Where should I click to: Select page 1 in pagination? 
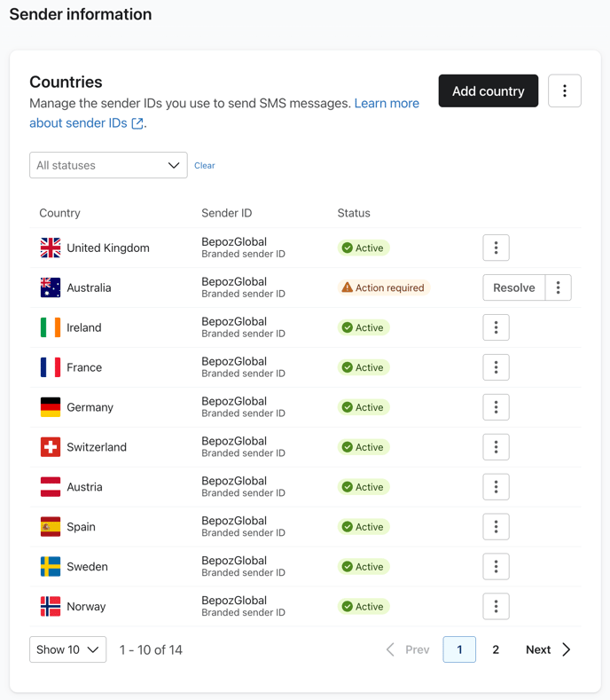[x=459, y=649]
